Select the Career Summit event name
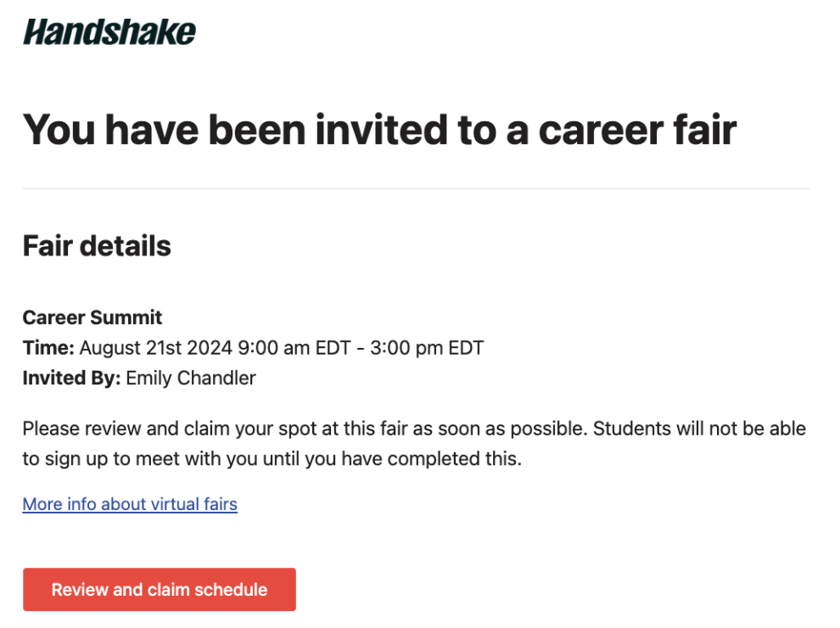Viewport: 840px width, 628px height. 92,317
